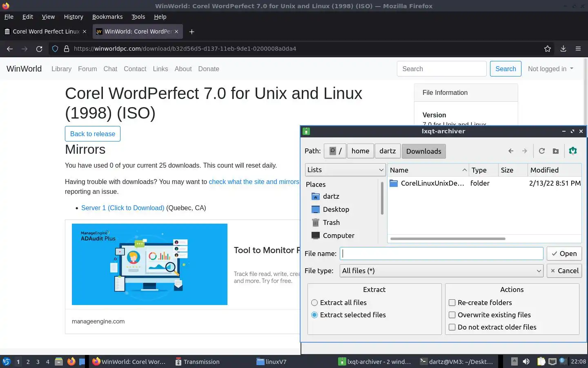Reload the WinWorld page in Firefox

(39, 49)
